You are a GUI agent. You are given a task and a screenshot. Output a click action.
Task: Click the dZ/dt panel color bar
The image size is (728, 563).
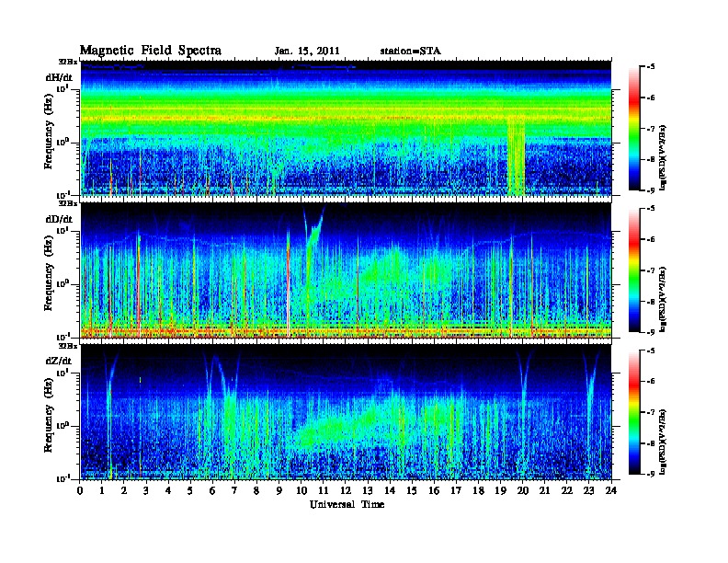point(634,412)
